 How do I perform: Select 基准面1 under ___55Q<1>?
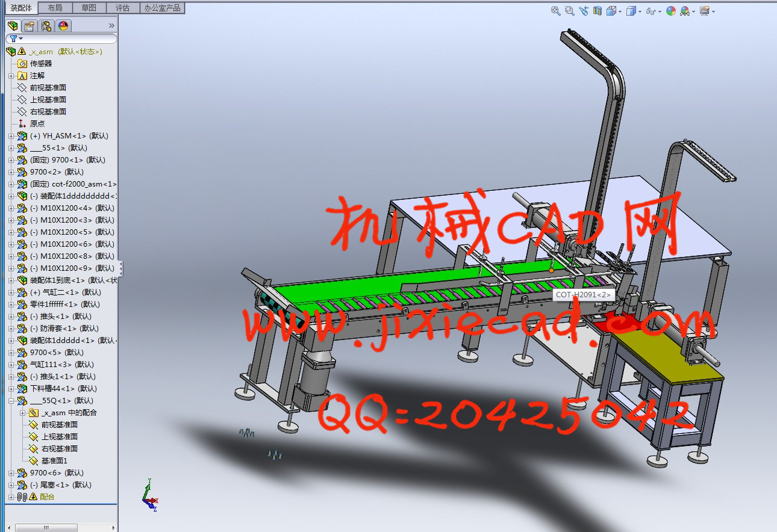point(53,460)
